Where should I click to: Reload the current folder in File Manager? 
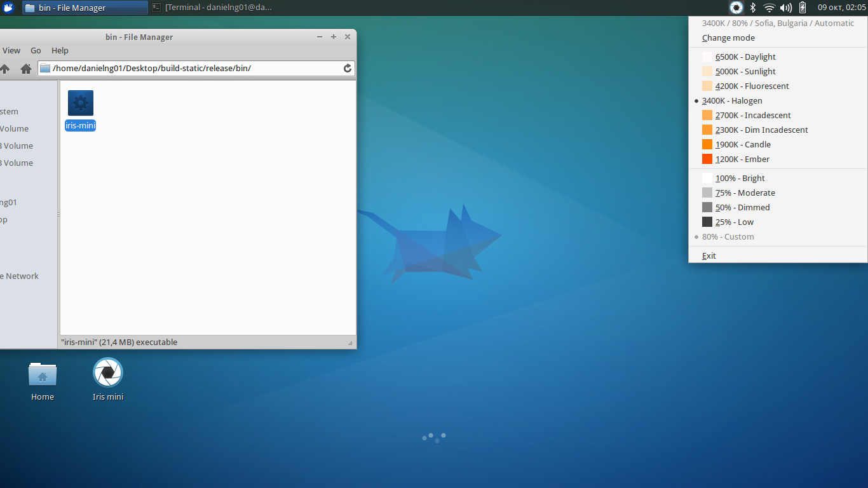(x=348, y=68)
